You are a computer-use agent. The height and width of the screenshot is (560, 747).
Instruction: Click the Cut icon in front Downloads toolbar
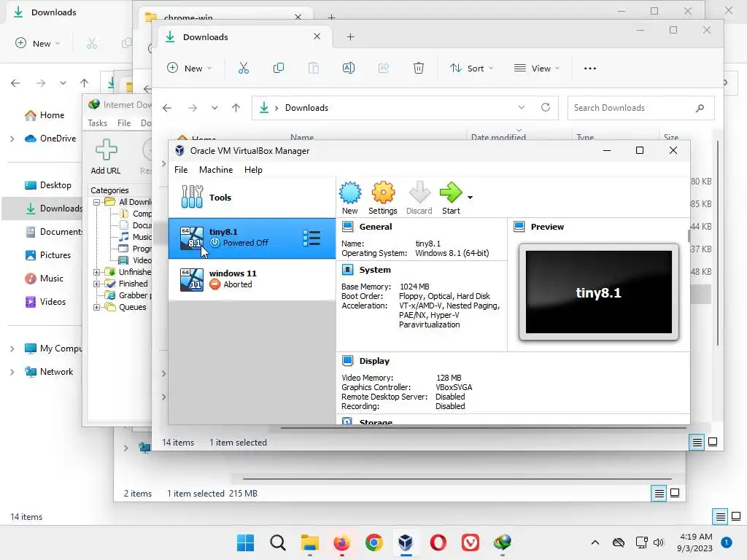click(244, 68)
